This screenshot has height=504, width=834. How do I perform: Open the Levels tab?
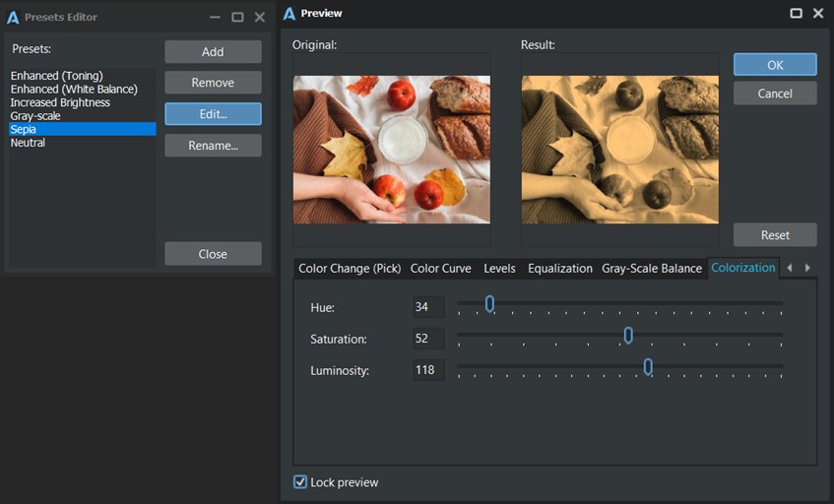pos(499,268)
